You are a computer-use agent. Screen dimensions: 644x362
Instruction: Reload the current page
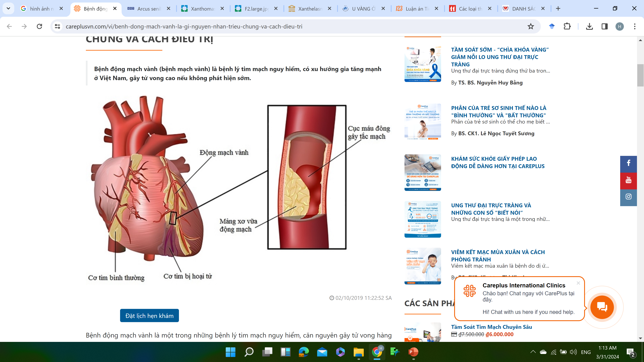point(40,26)
